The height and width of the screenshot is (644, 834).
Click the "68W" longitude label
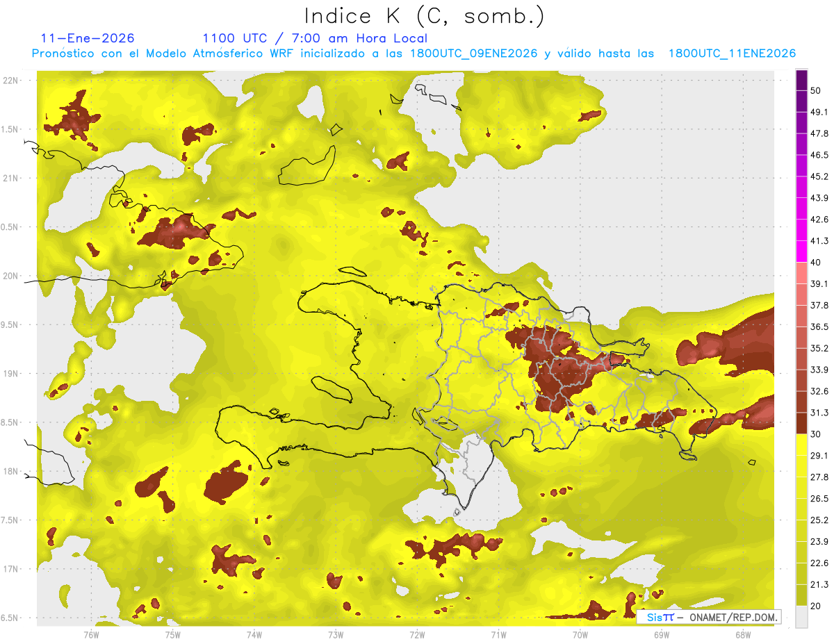click(x=742, y=634)
